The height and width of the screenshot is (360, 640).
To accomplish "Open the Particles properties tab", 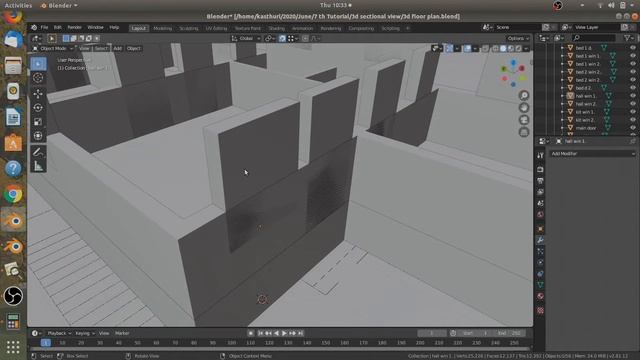I will coord(540,251).
